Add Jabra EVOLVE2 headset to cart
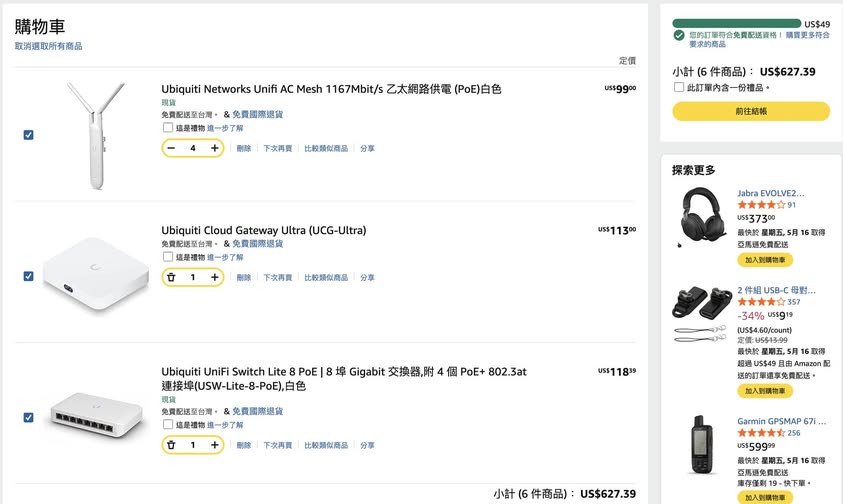Image resolution: width=843 pixels, height=504 pixels. point(765,260)
